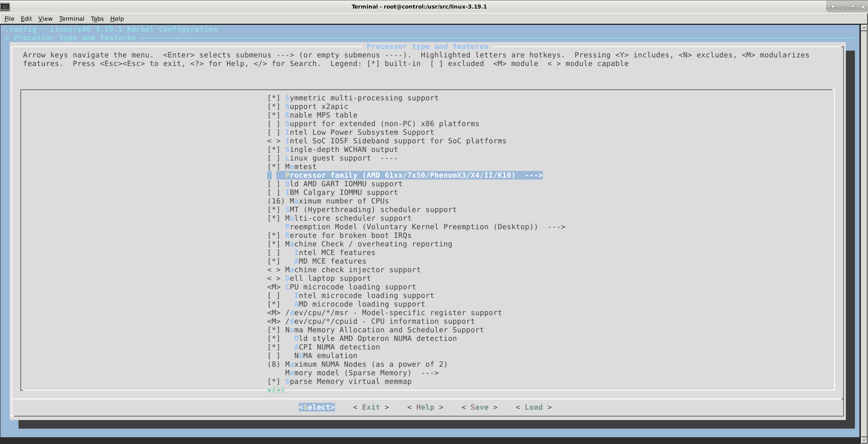
Task: Click the terminal scrollbar up arrow
Action: click(x=864, y=28)
